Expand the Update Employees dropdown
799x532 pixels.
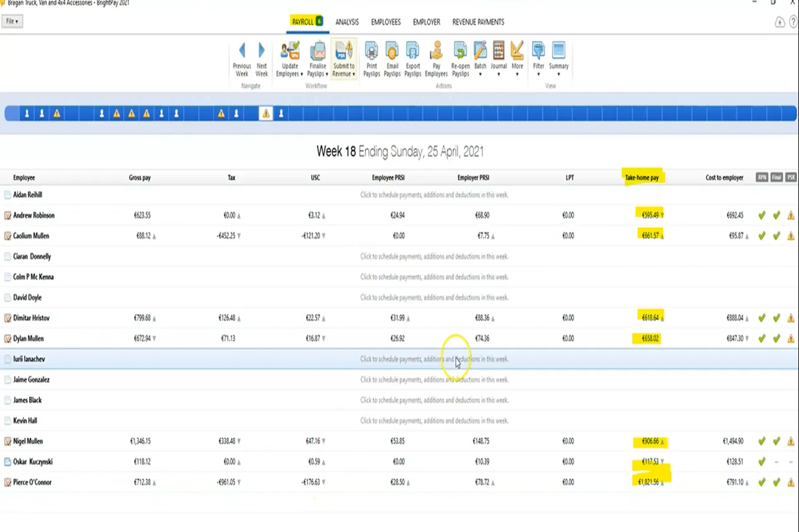tap(290, 59)
